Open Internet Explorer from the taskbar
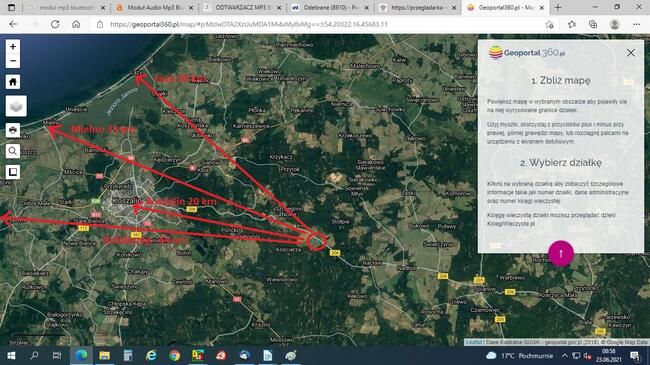 (151, 355)
